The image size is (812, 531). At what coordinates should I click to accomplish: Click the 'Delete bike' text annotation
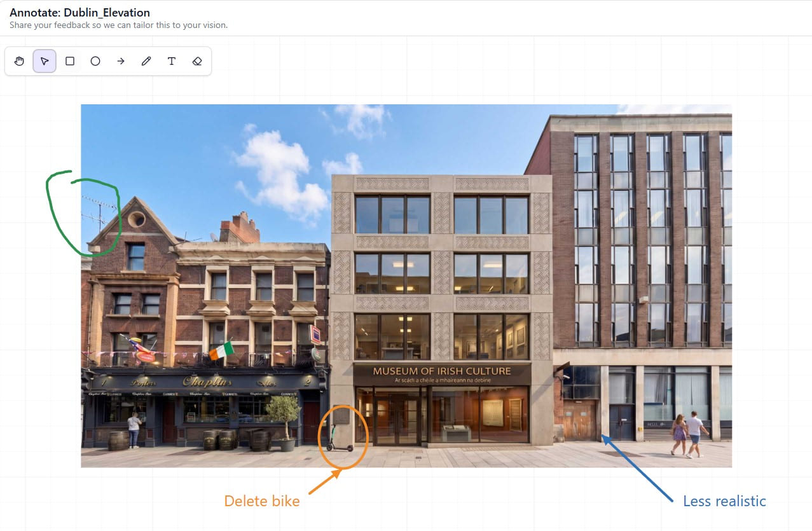pos(262,501)
